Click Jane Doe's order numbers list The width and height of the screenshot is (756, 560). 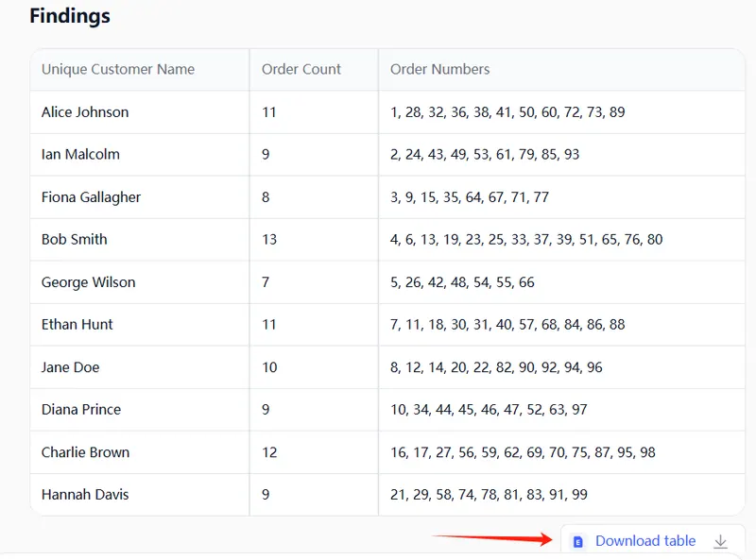pos(496,367)
